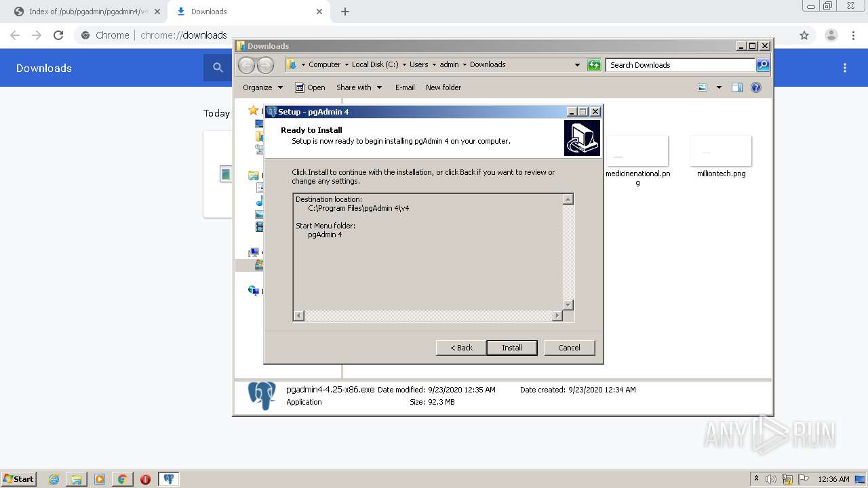The image size is (868, 488).
Task: Toggle the preview pane icon in Explorer
Action: [737, 87]
